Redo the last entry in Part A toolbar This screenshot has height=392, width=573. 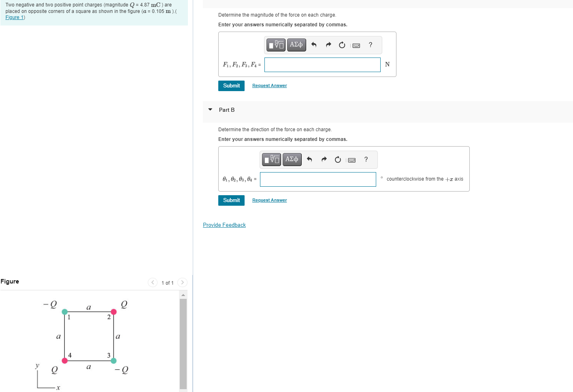328,45
